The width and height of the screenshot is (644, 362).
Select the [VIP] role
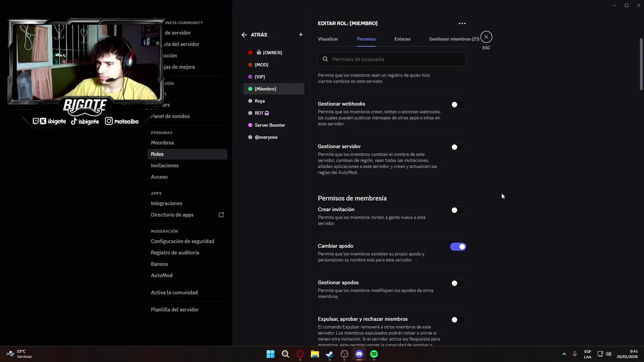pos(274,77)
